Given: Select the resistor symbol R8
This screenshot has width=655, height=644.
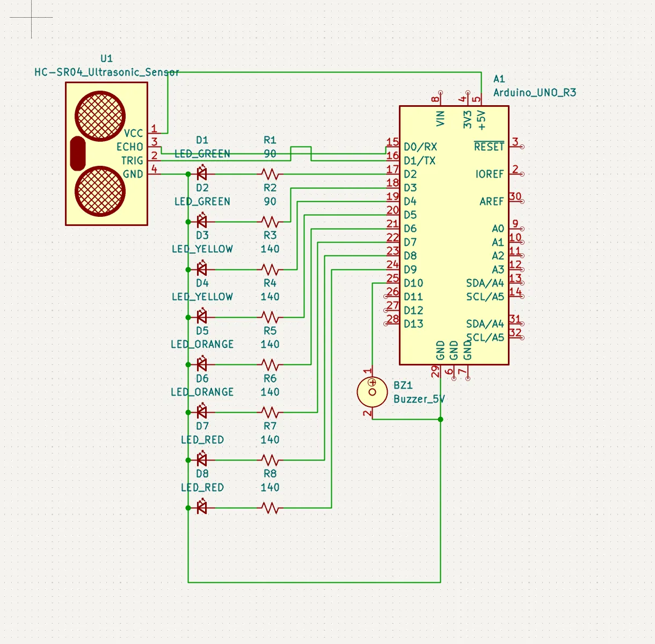Looking at the screenshot, I should tap(271, 507).
